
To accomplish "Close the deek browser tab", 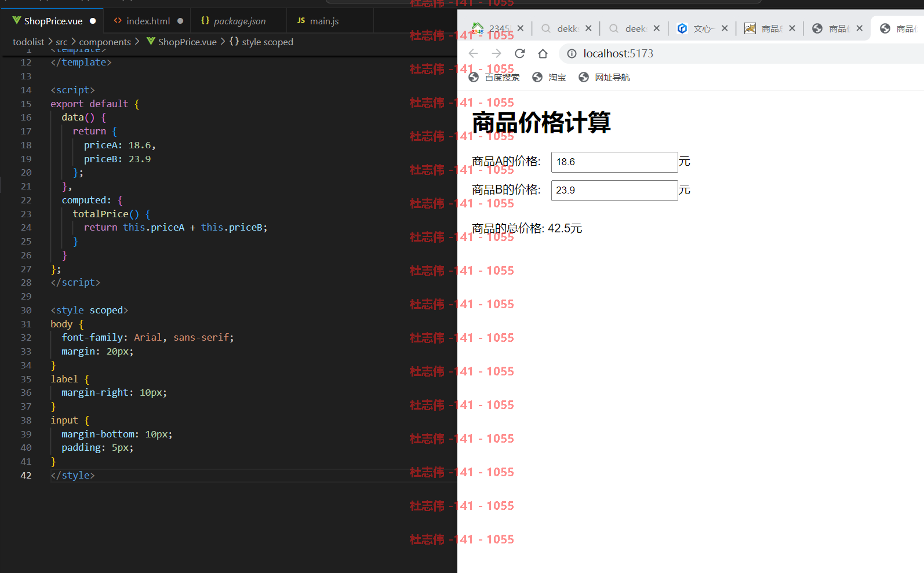I will (x=656, y=28).
